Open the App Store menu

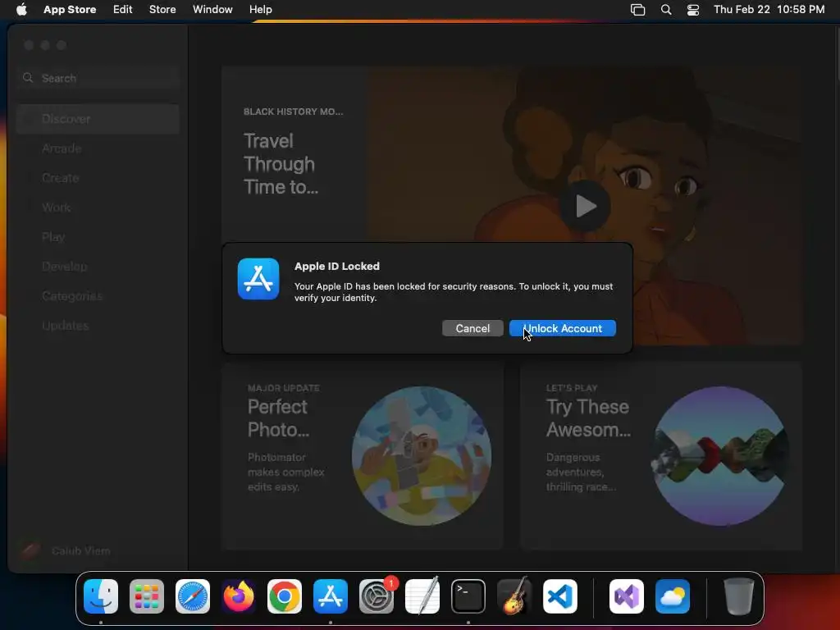pyautogui.click(x=70, y=9)
